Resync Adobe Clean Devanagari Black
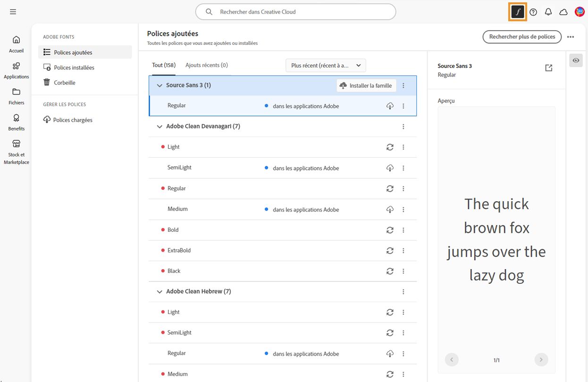The image size is (588, 382). [390, 271]
